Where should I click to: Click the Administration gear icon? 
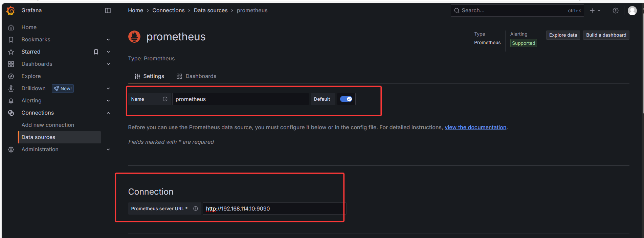pos(11,150)
